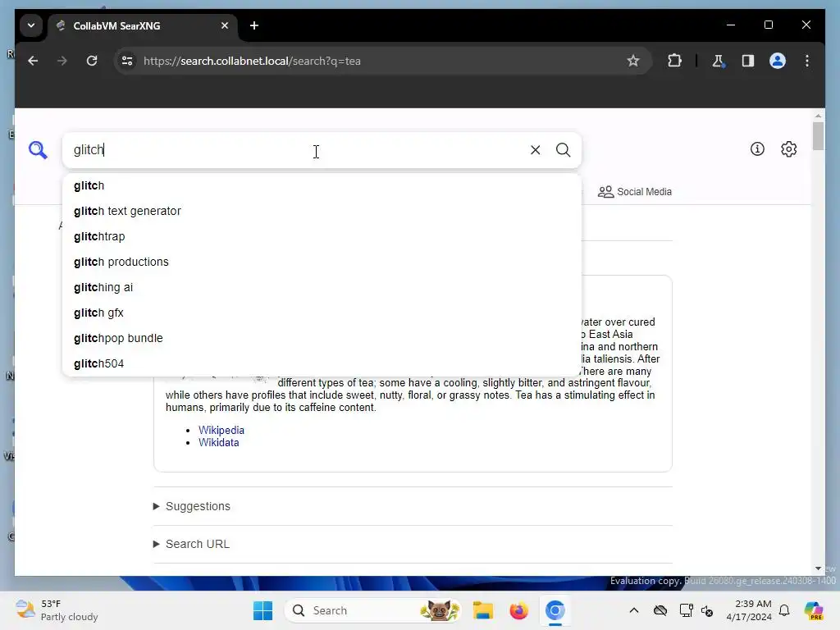Click the OneDrive cloud tray icon

coord(660,610)
